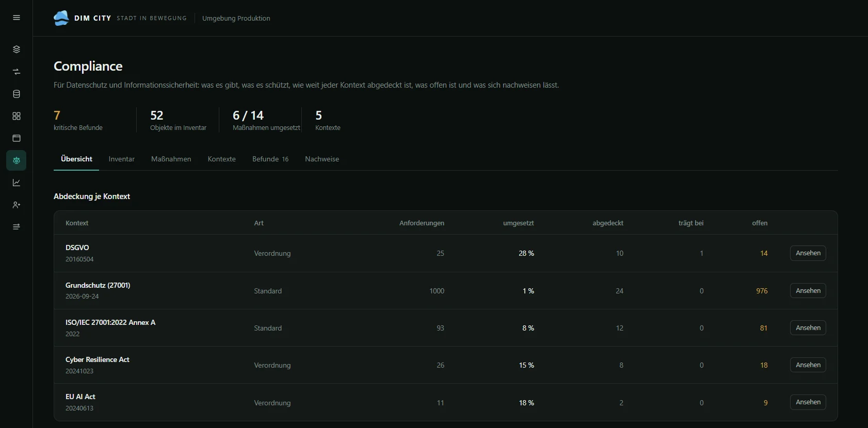Open the line chart sidebar icon
868x428 pixels.
click(17, 183)
